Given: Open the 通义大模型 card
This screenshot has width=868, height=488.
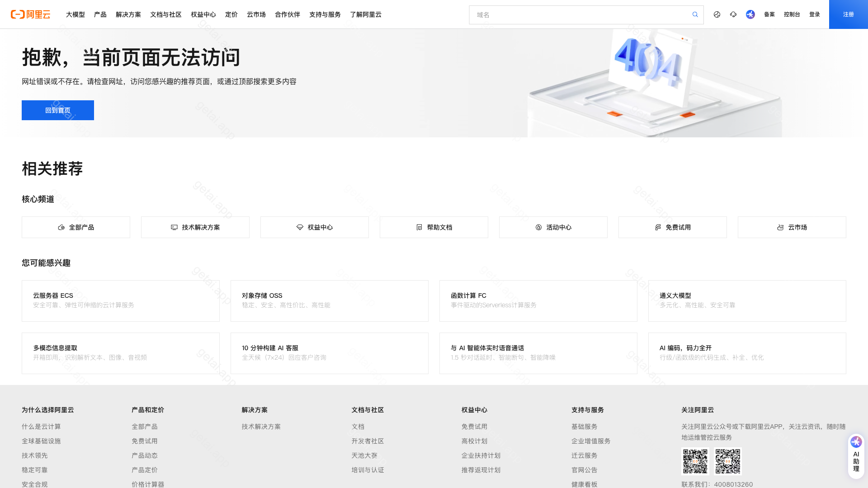Looking at the screenshot, I should coord(747,301).
